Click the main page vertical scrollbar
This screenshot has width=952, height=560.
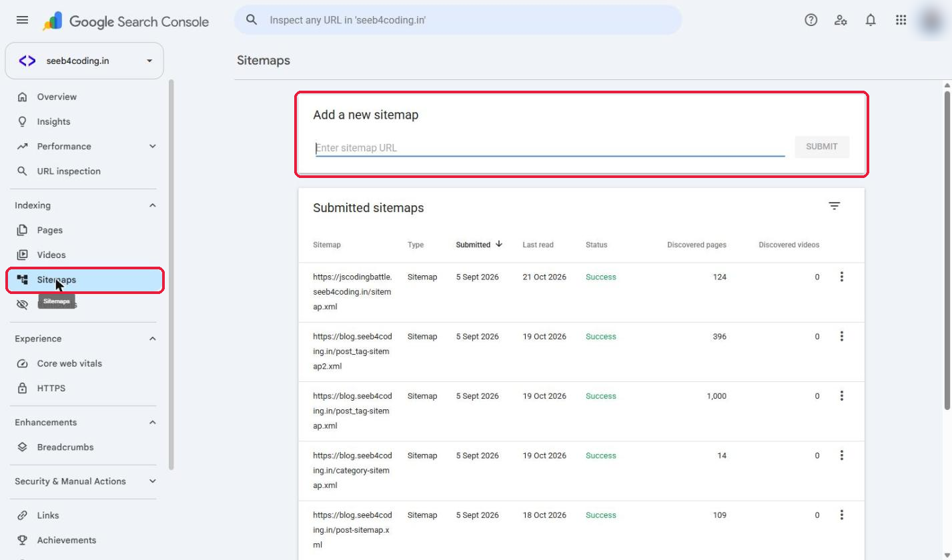[x=947, y=250]
